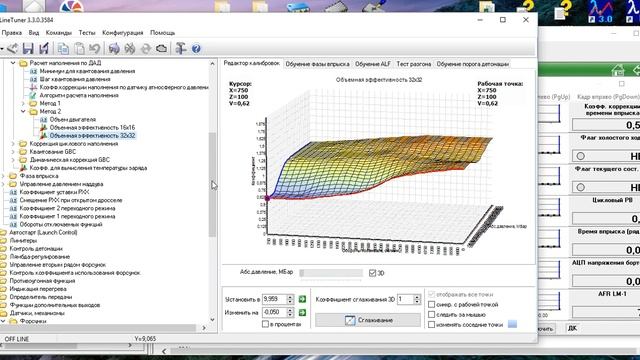Enable синхр. с рабочей точкой checkbox
This screenshot has width=640, height=360.
coord(431,304)
